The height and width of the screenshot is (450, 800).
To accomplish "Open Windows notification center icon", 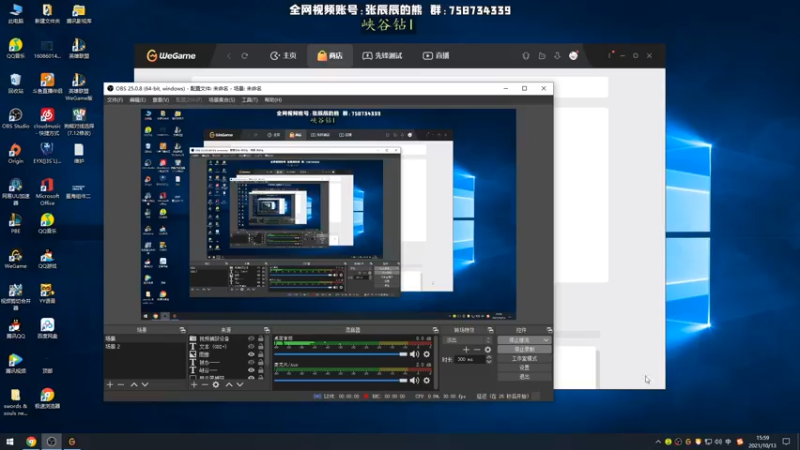I will point(786,441).
